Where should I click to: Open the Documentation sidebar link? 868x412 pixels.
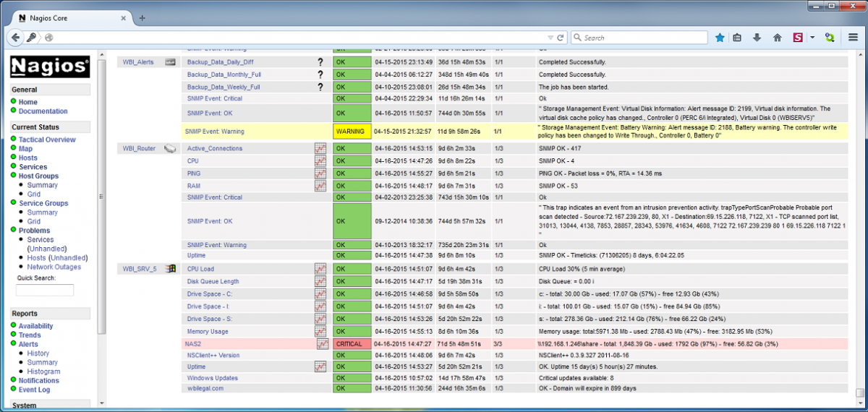pyautogui.click(x=43, y=111)
